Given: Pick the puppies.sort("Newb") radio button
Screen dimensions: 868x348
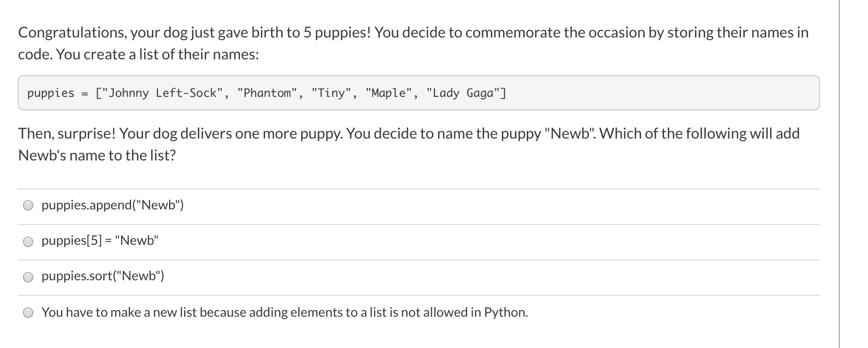Looking at the screenshot, I should [x=28, y=277].
